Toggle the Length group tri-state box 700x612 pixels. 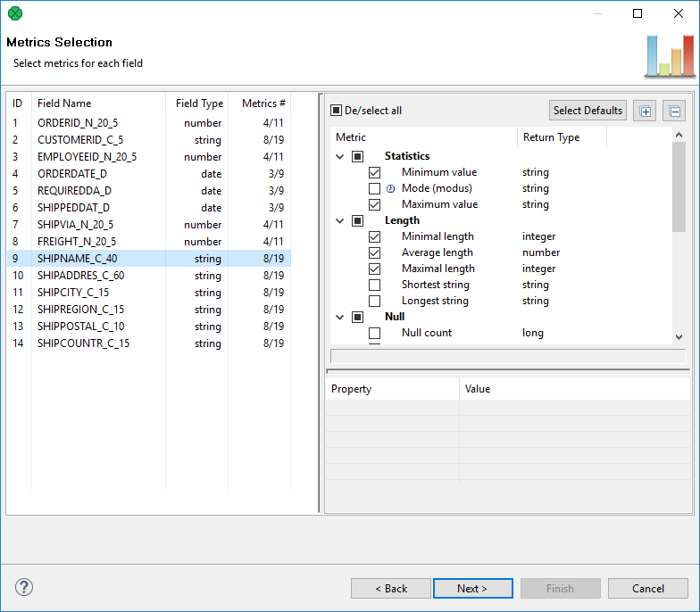pos(357,220)
